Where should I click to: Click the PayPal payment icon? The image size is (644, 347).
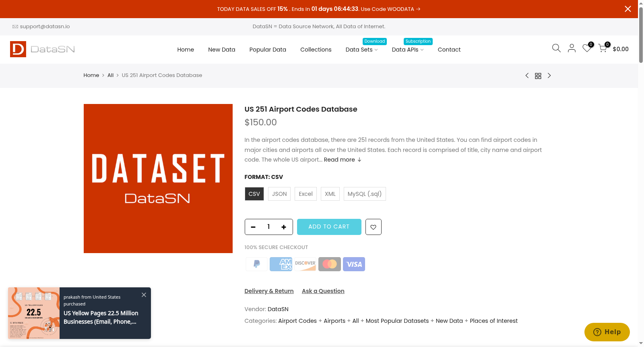point(256,264)
